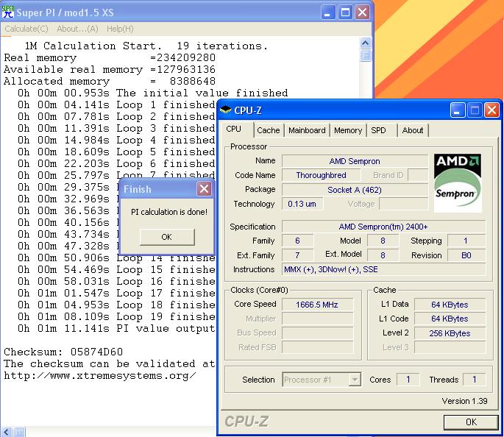The width and height of the screenshot is (504, 437).
Task: Click the empty Multiplier field
Action: (x=317, y=319)
